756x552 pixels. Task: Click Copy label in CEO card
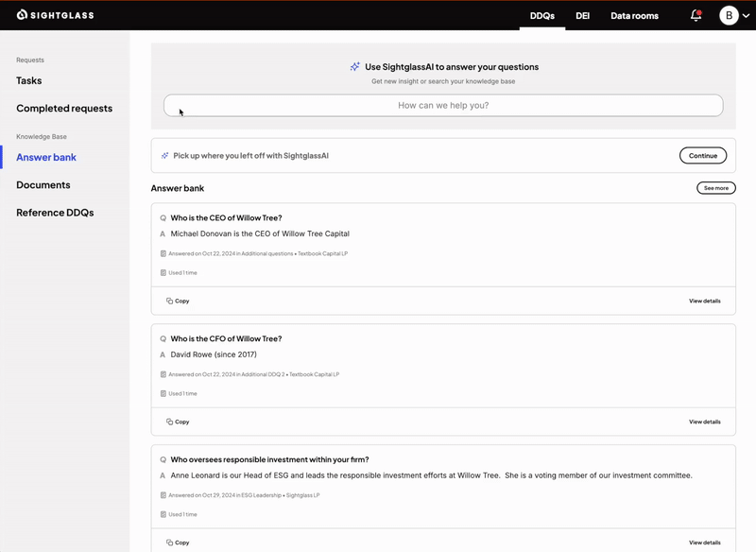181,301
